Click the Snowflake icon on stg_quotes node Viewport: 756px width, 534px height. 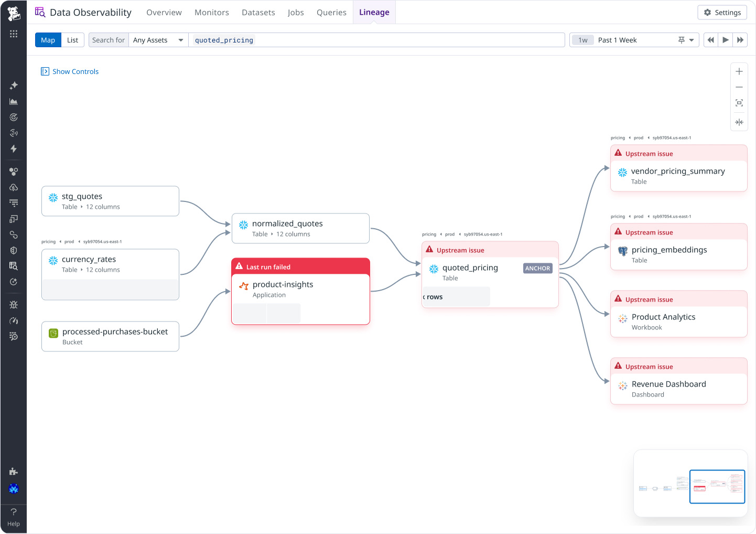pyautogui.click(x=53, y=198)
